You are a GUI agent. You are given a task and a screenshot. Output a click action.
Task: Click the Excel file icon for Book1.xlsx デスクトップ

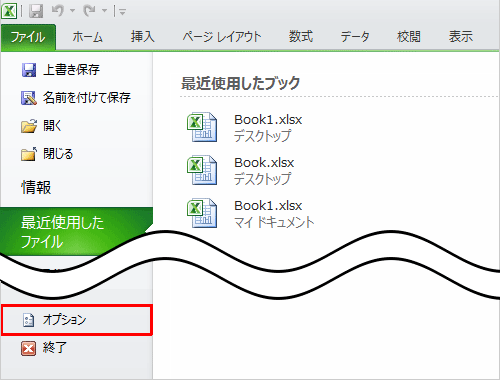202,127
